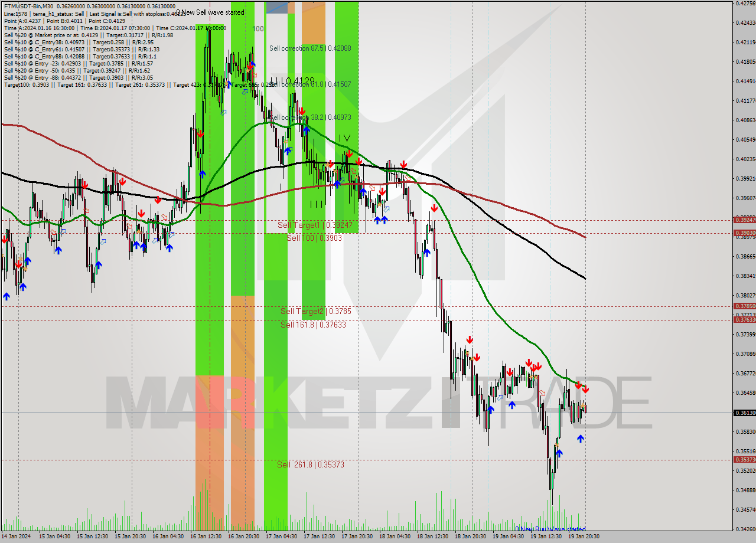756x543 pixels.
Task: Click the '18 Jan 12:30' time axis label
Action: (434, 537)
